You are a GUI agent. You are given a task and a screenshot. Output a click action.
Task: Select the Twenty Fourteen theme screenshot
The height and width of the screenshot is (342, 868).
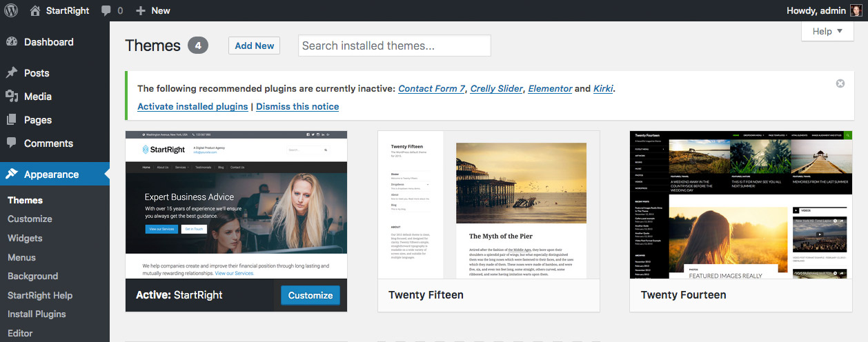click(741, 204)
